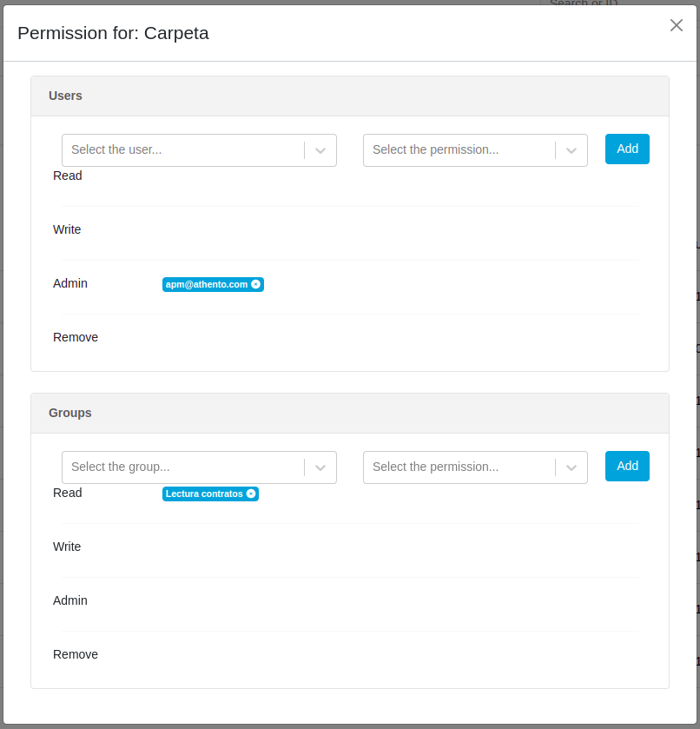Delete Lectura contratos tag using x icon
This screenshot has height=729, width=700.
pyautogui.click(x=251, y=494)
